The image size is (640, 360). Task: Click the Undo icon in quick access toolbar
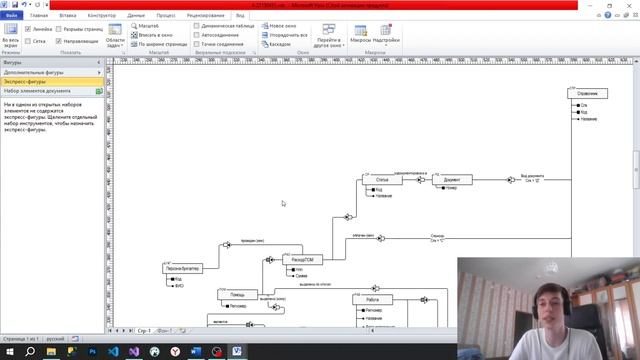[x=24, y=4]
